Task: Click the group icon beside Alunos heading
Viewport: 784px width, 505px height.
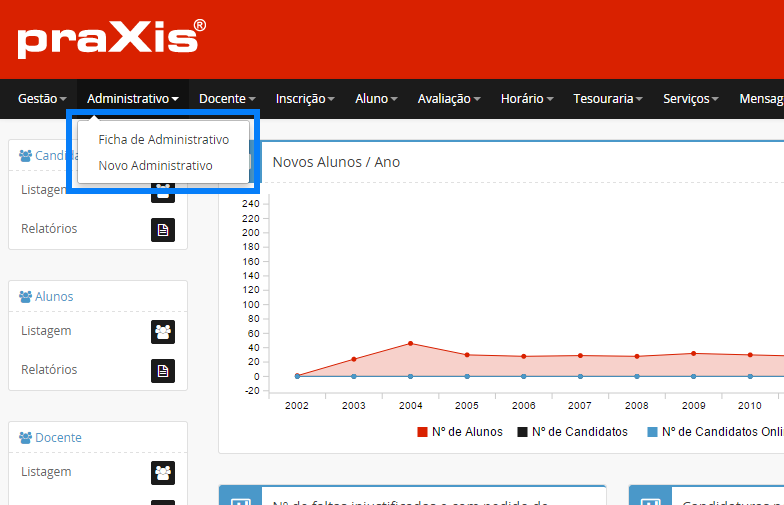Action: [x=26, y=297]
